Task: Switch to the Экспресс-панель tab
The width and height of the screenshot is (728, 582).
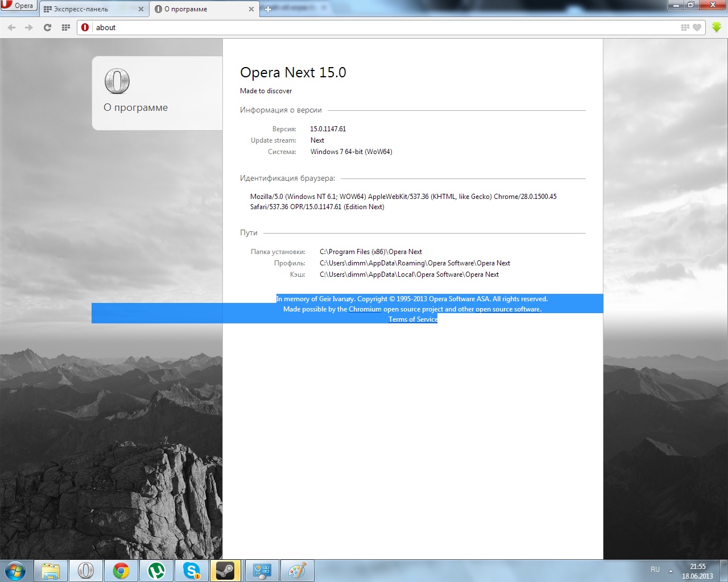Action: point(85,9)
